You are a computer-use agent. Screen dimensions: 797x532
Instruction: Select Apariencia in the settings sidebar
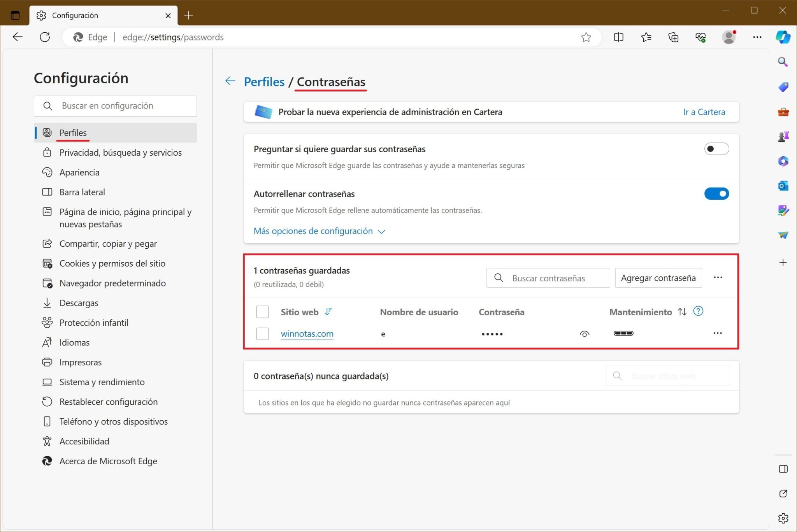(x=79, y=172)
